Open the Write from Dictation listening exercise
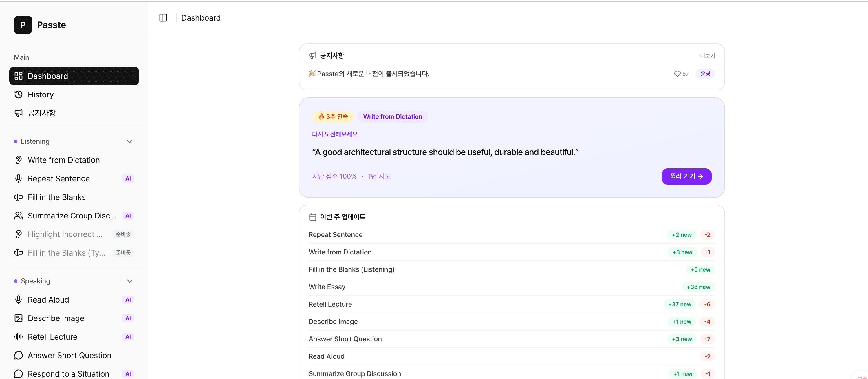 (x=64, y=160)
